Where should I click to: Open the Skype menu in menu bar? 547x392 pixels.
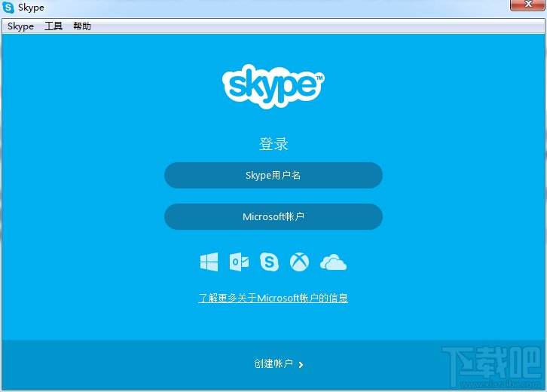[x=20, y=26]
